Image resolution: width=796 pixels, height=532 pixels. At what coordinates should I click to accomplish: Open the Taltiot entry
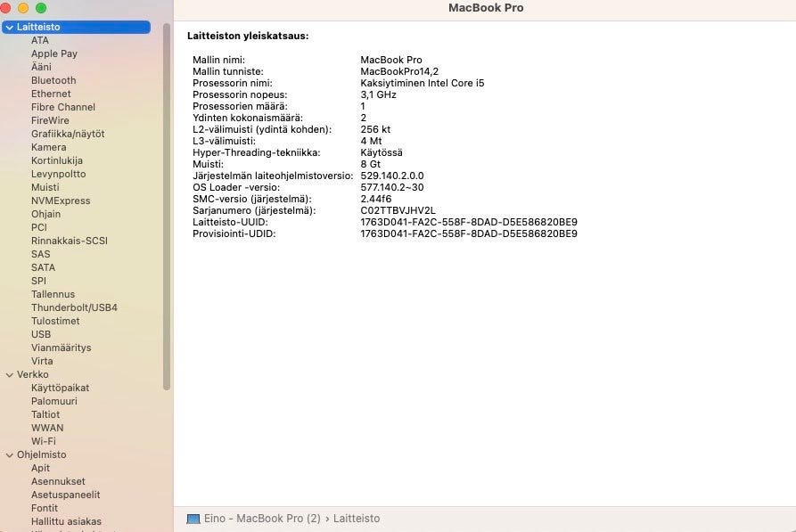click(45, 414)
